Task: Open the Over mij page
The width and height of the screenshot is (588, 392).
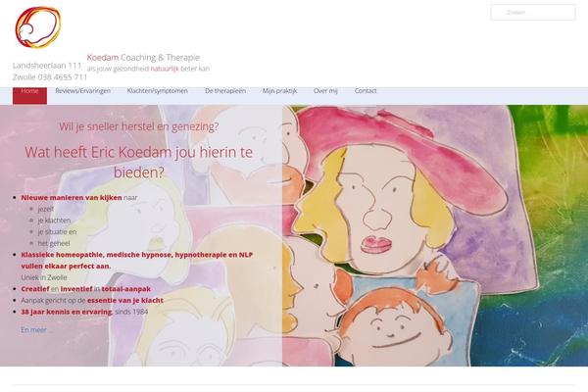Action: click(x=325, y=91)
